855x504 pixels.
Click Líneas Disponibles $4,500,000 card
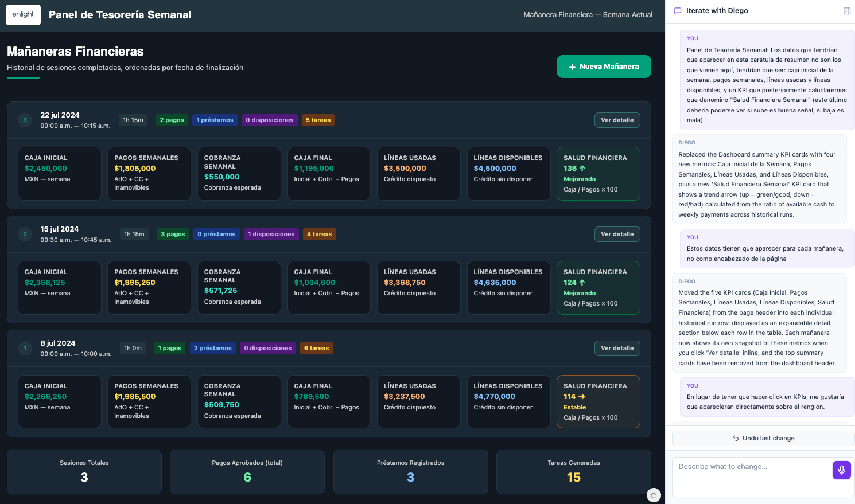point(508,174)
